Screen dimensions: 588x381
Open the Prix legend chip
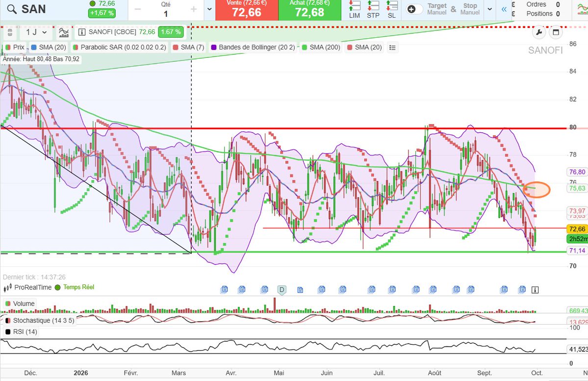tap(15, 47)
